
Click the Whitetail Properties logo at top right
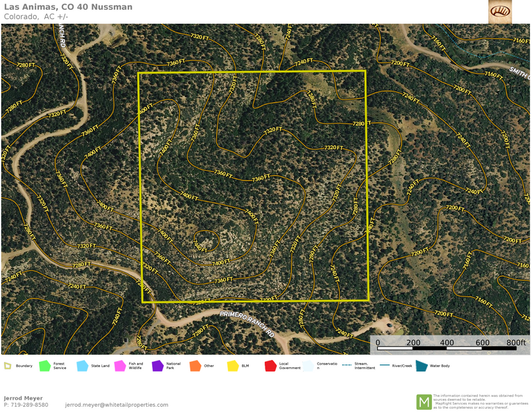point(500,11)
